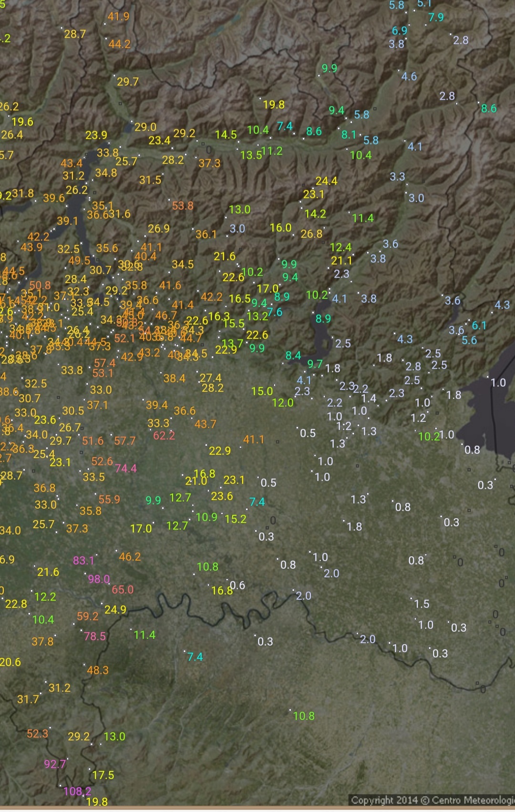Click the 6.1 station label
This screenshot has width=515, height=812.
pyautogui.click(x=479, y=325)
